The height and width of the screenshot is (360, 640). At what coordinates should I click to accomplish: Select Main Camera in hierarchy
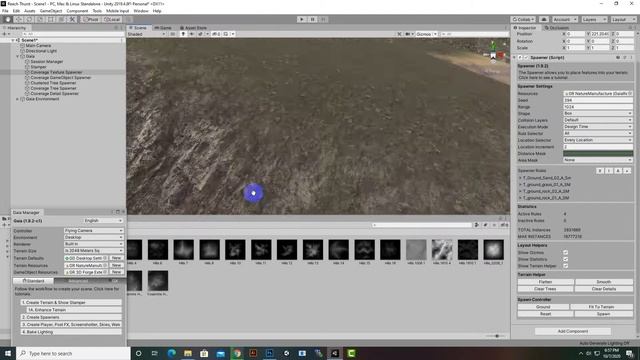[x=38, y=46]
